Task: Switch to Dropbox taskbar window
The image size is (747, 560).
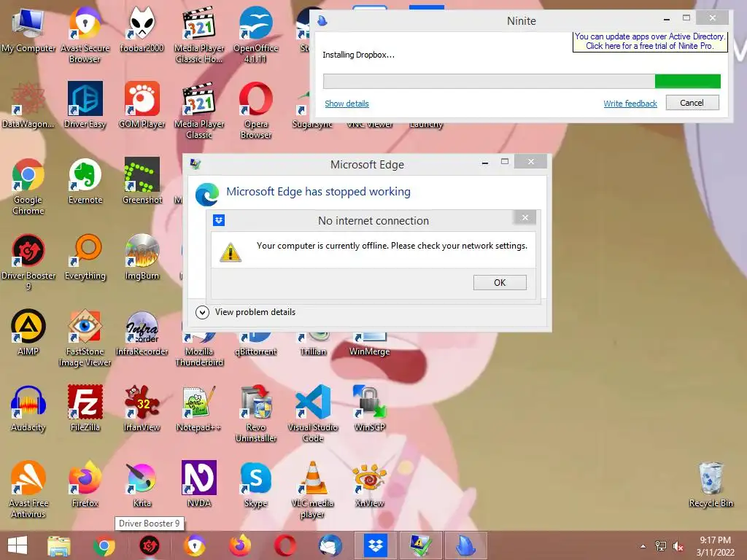Action: click(376, 545)
